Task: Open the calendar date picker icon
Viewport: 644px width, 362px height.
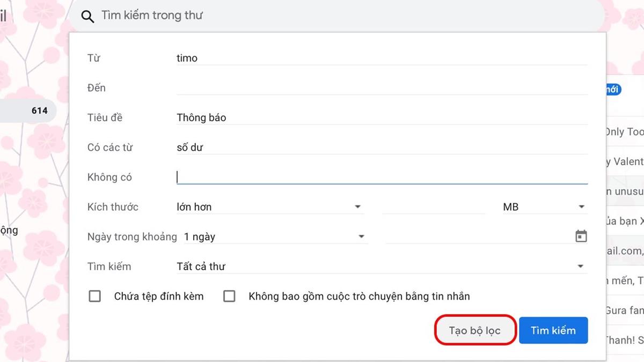Action: click(x=581, y=237)
